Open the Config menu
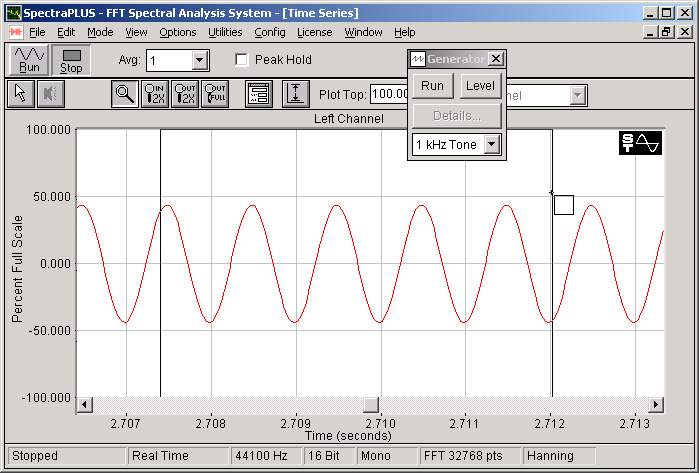The width and height of the screenshot is (699, 473). (269, 32)
